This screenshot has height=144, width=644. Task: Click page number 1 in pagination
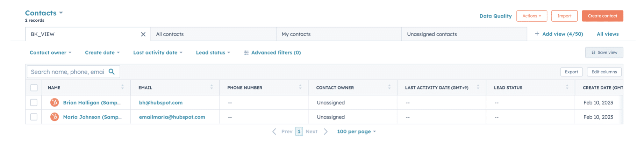click(x=299, y=131)
